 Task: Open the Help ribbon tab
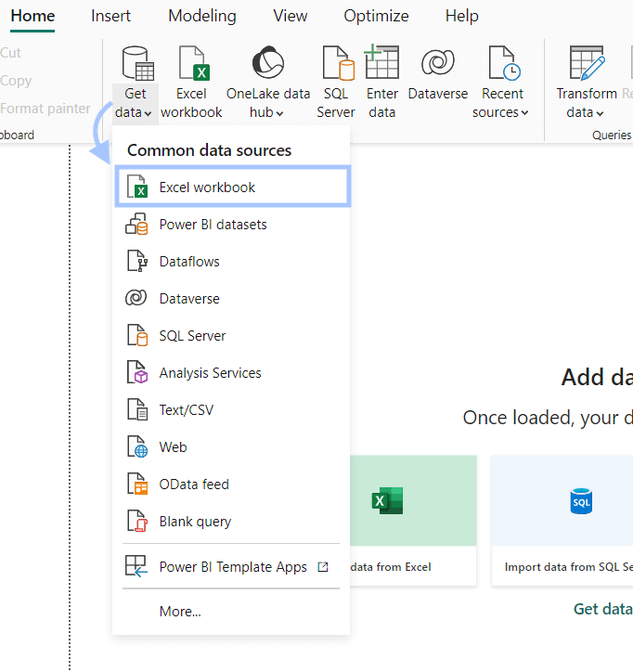coord(461,16)
